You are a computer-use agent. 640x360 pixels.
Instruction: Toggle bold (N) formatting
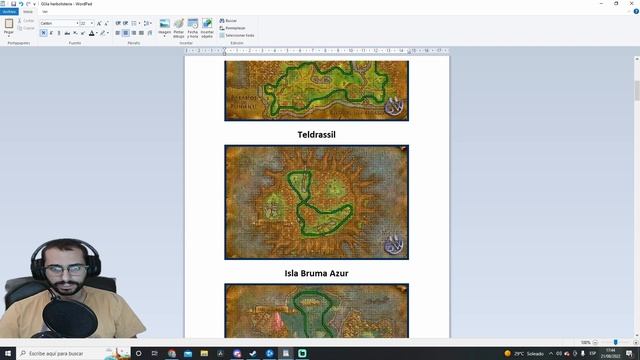[x=44, y=33]
